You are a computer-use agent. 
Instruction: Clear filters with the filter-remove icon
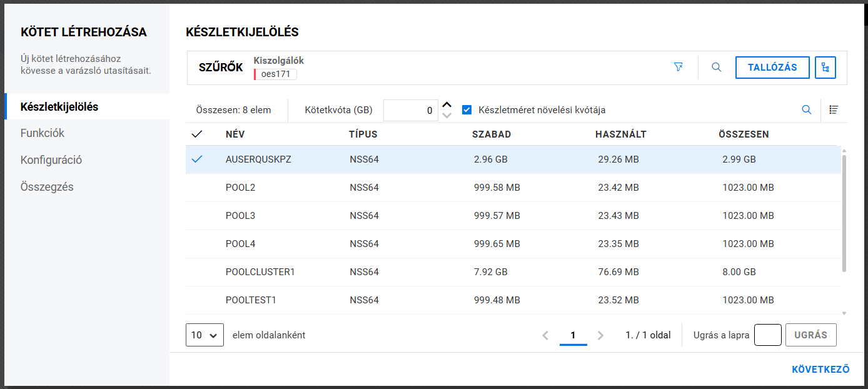tap(679, 67)
